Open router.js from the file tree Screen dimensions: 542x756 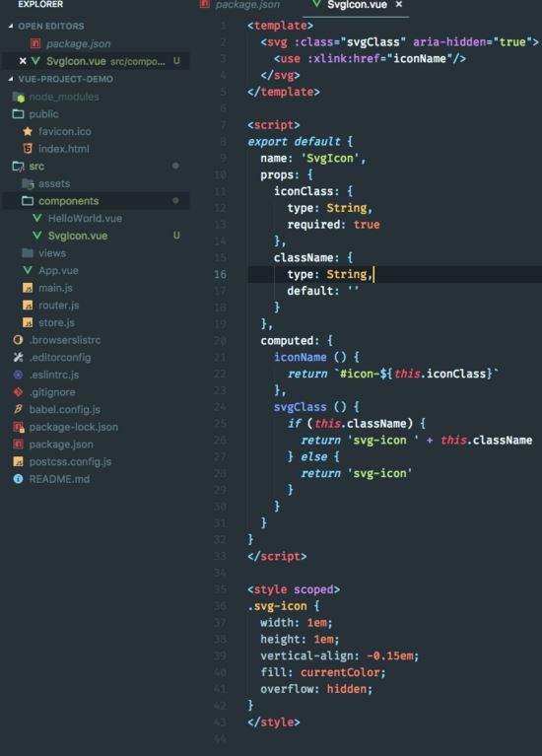58,306
